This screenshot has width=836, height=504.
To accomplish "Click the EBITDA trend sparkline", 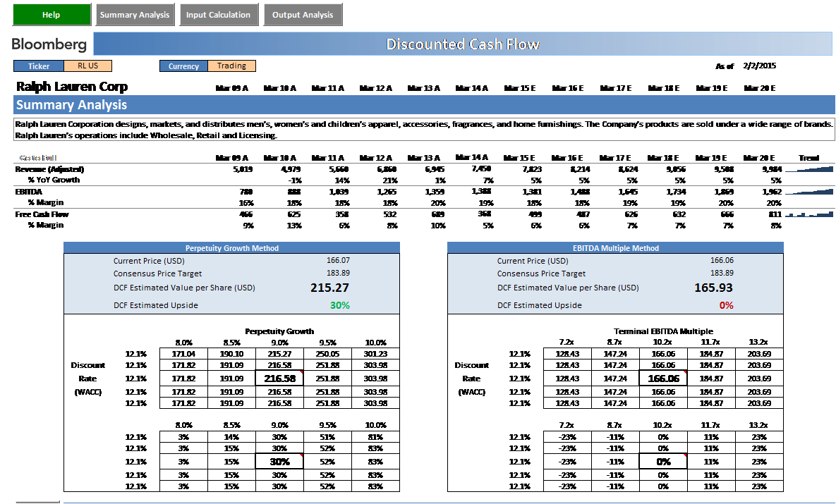I will pyautogui.click(x=808, y=192).
